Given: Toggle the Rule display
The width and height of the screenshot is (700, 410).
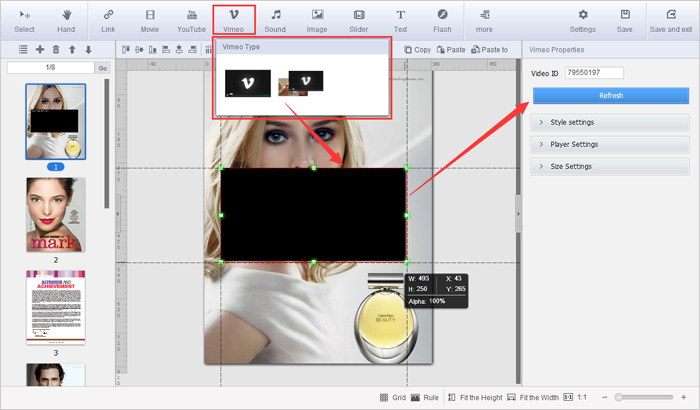Looking at the screenshot, I should tap(423, 397).
